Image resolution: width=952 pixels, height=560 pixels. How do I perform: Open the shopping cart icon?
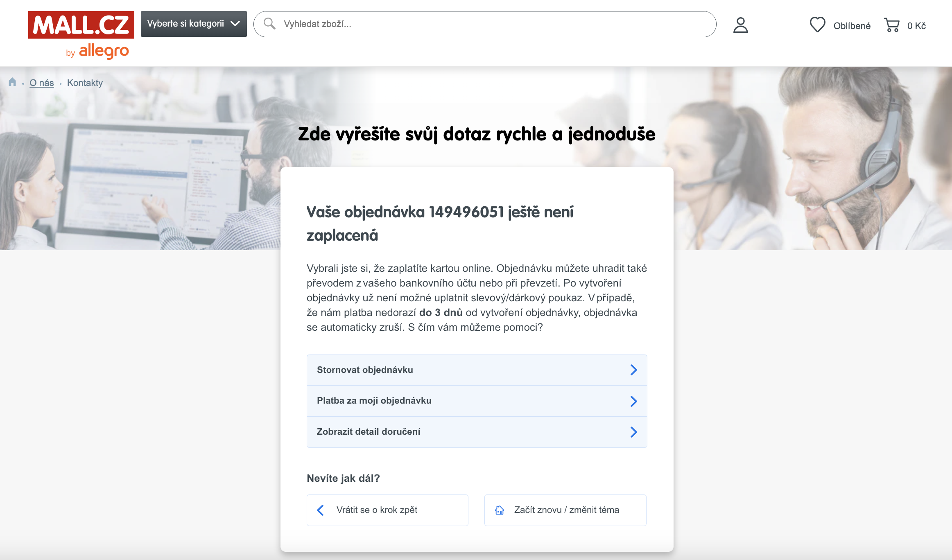pyautogui.click(x=892, y=25)
